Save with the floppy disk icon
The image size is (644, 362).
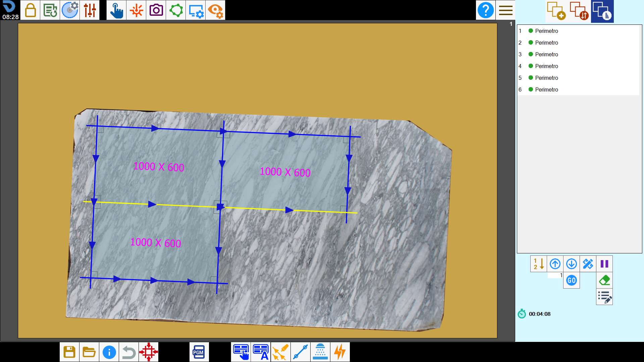click(x=69, y=352)
